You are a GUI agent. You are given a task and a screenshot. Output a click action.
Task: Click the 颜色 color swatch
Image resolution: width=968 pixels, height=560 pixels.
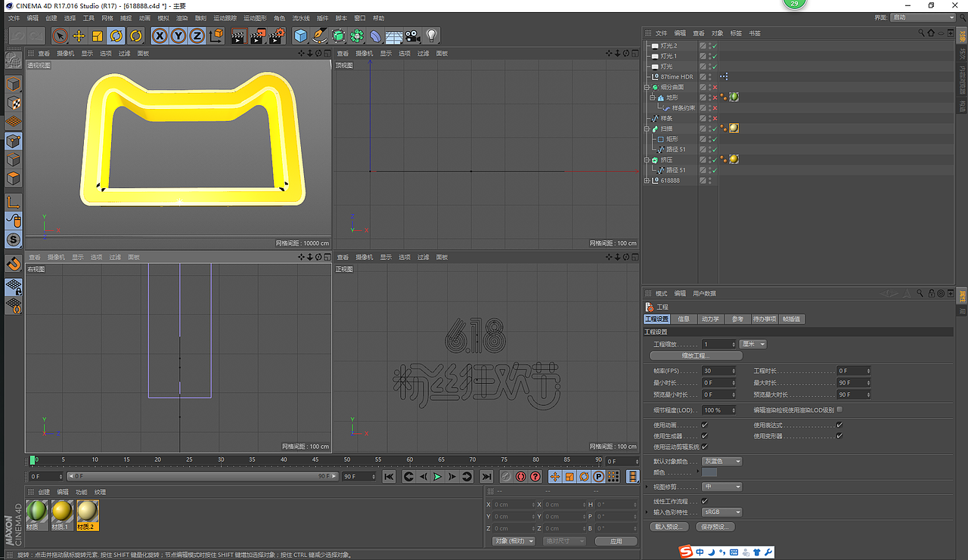[709, 472]
